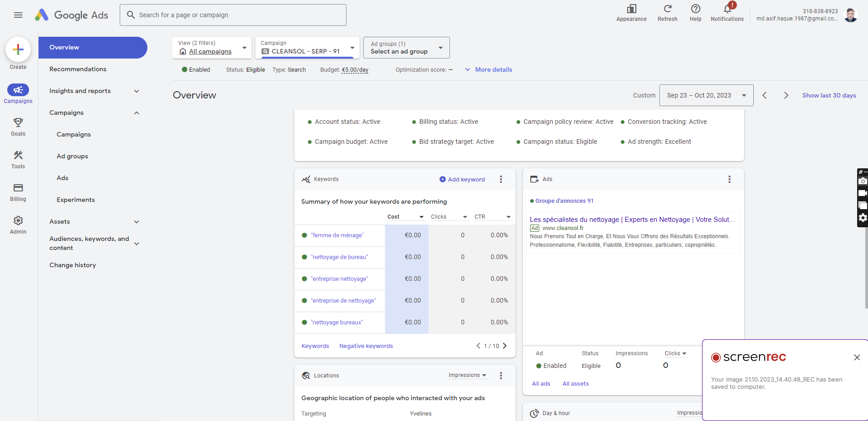
Task: Open the Admin gear section
Action: point(18,225)
